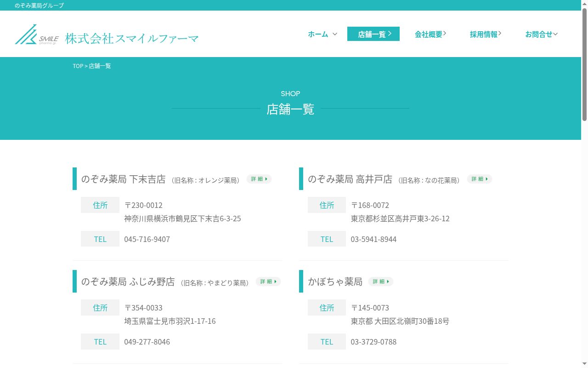588x368 pixels.
Task: Click postal code 〒230-0012
Action: tap(143, 205)
